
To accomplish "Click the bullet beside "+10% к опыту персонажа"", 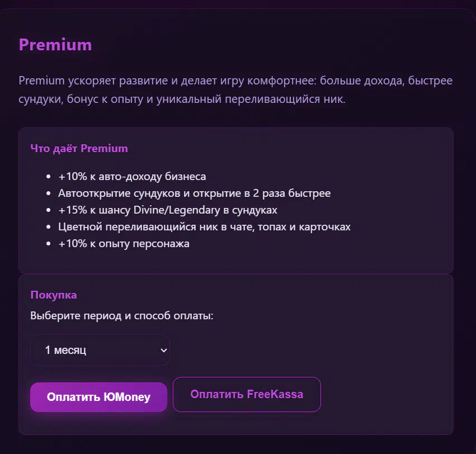I will [49, 244].
